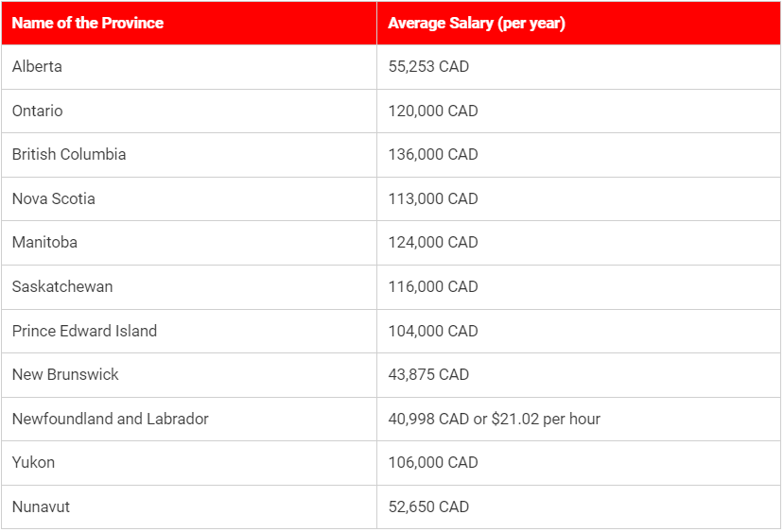Select the 106,000 CAD salary value
784x532 pixels.
(x=433, y=462)
